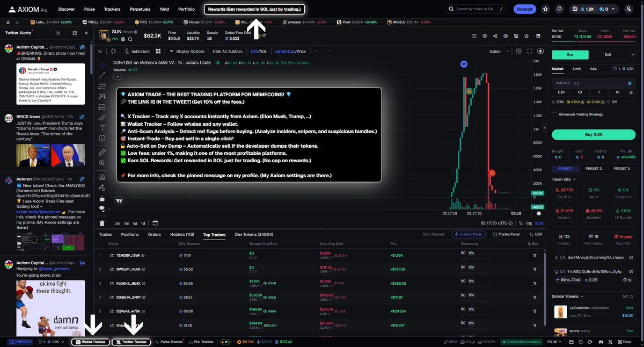Image resolution: width=644 pixels, height=347 pixels.
Task: Open the notifications bell in top bar
Action: pos(560,9)
